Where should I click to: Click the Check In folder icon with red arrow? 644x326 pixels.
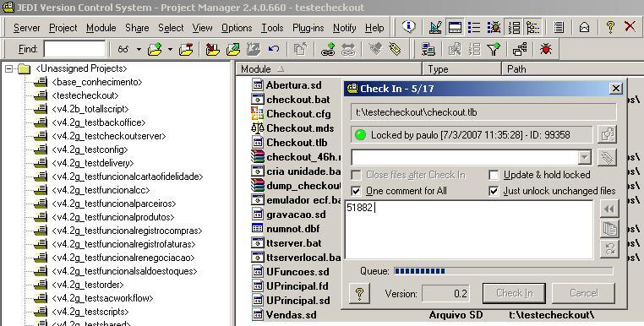212,49
